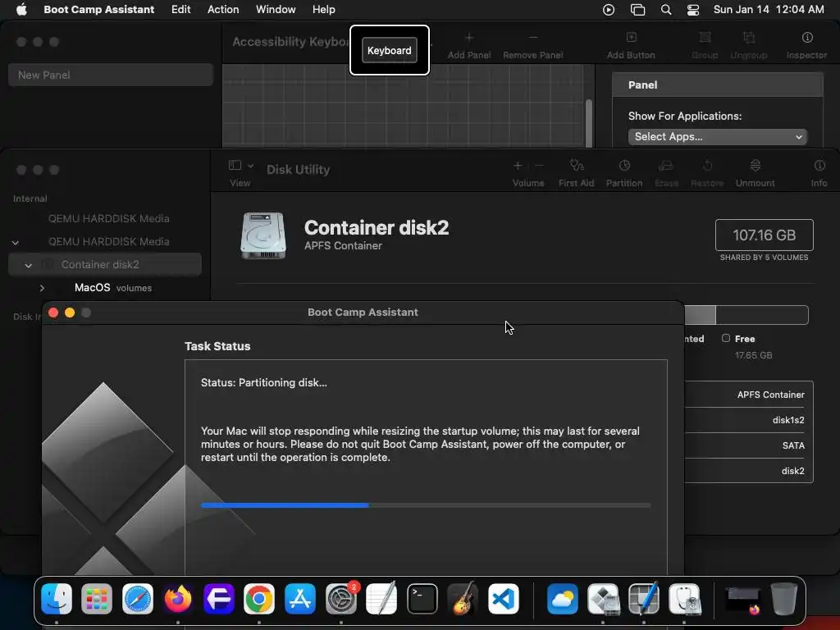Open the Help menu
This screenshot has height=630, width=840.
click(x=323, y=9)
